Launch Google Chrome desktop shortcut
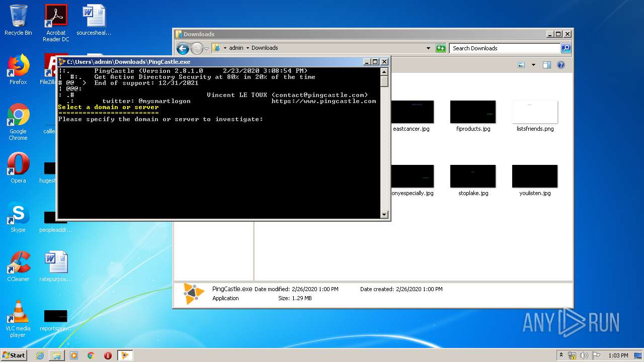Screen dimensions: 644x362 (18, 122)
